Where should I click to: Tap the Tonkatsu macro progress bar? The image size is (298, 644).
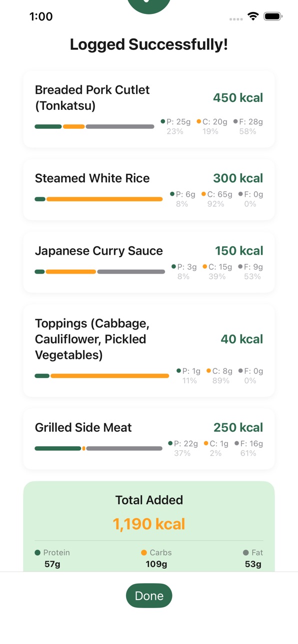click(x=94, y=127)
